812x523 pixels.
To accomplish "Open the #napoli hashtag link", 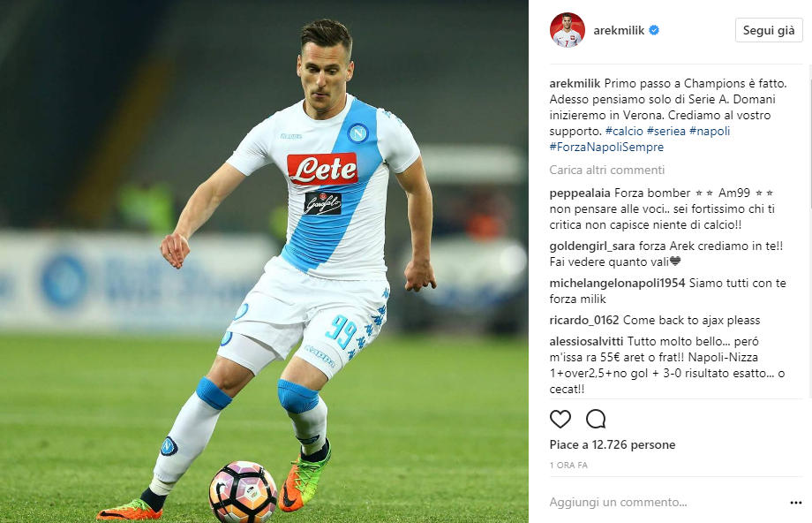I will point(710,131).
